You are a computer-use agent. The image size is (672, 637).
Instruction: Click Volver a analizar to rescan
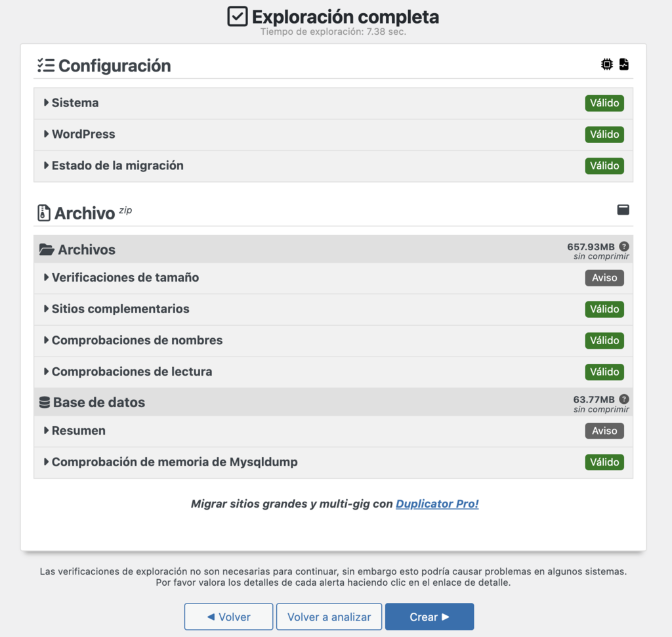(x=329, y=616)
